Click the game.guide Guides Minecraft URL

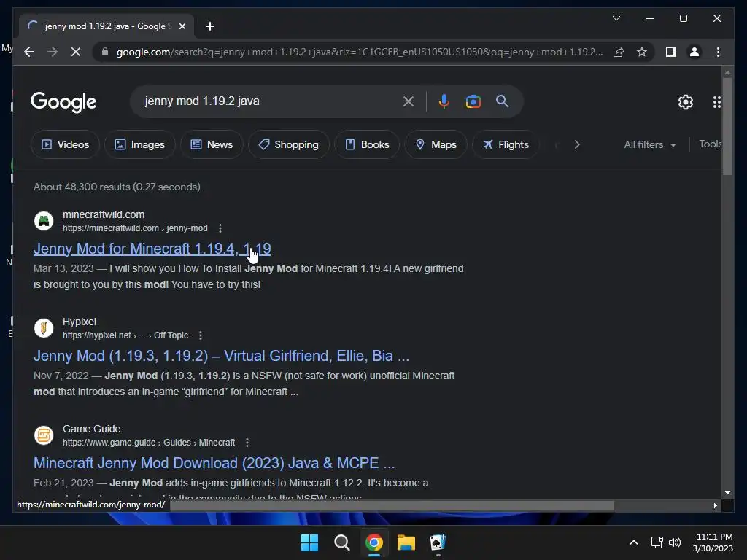(x=149, y=443)
